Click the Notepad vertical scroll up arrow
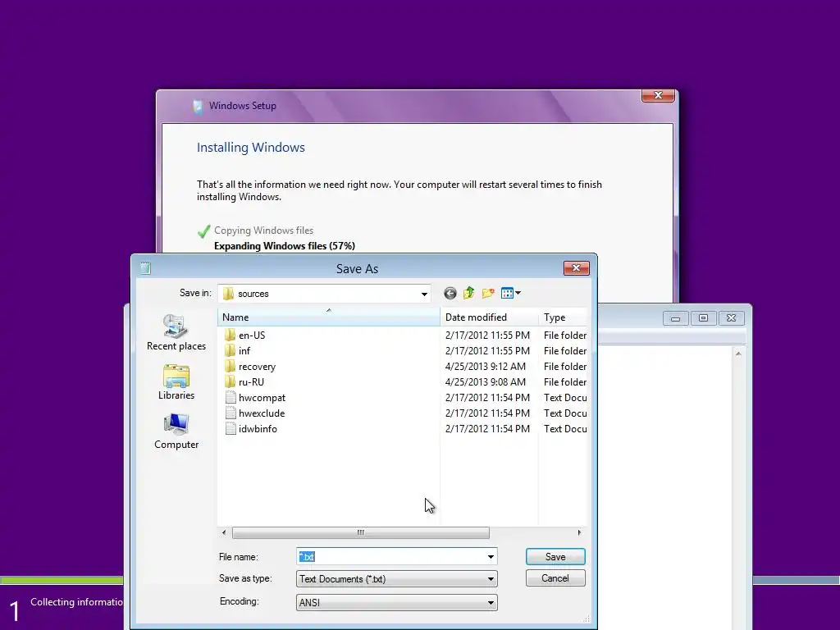Viewport: 840px width, 630px height. [x=738, y=354]
